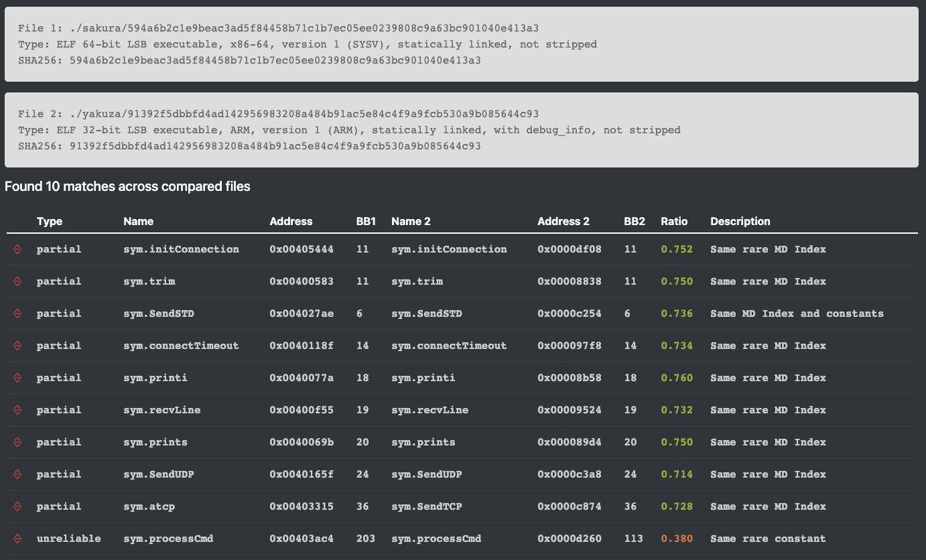The image size is (926, 560).
Task: Click the red arrows icon for sym.trim
Action: [17, 281]
